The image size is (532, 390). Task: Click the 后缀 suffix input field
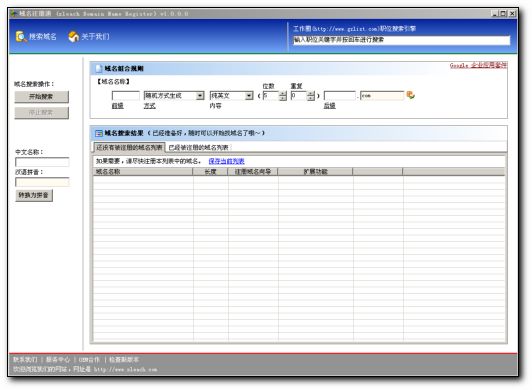(x=340, y=96)
